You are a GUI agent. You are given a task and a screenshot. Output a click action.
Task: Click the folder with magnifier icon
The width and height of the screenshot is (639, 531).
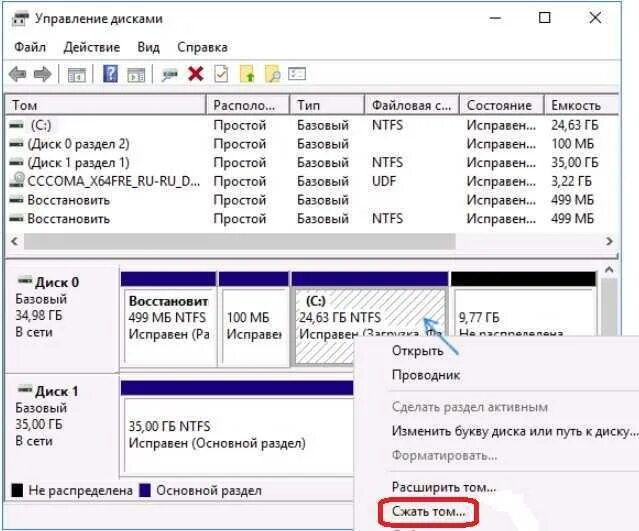point(273,74)
